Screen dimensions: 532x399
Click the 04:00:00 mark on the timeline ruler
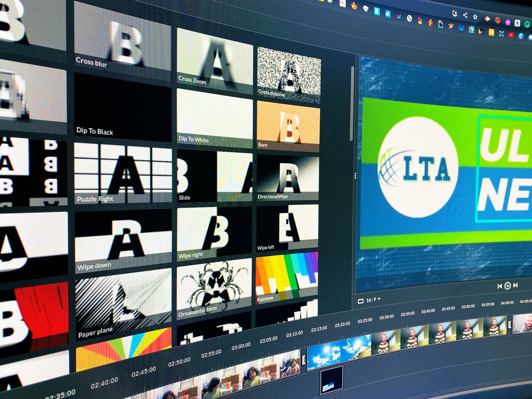point(507,303)
